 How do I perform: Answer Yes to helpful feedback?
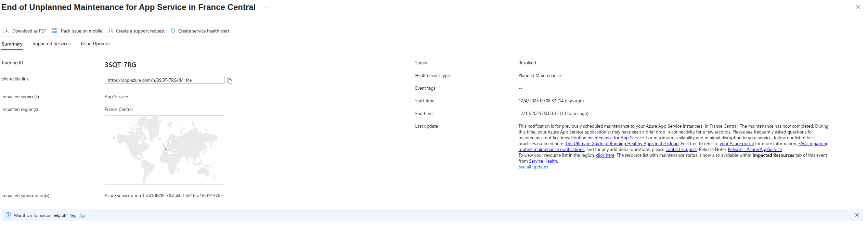73,215
